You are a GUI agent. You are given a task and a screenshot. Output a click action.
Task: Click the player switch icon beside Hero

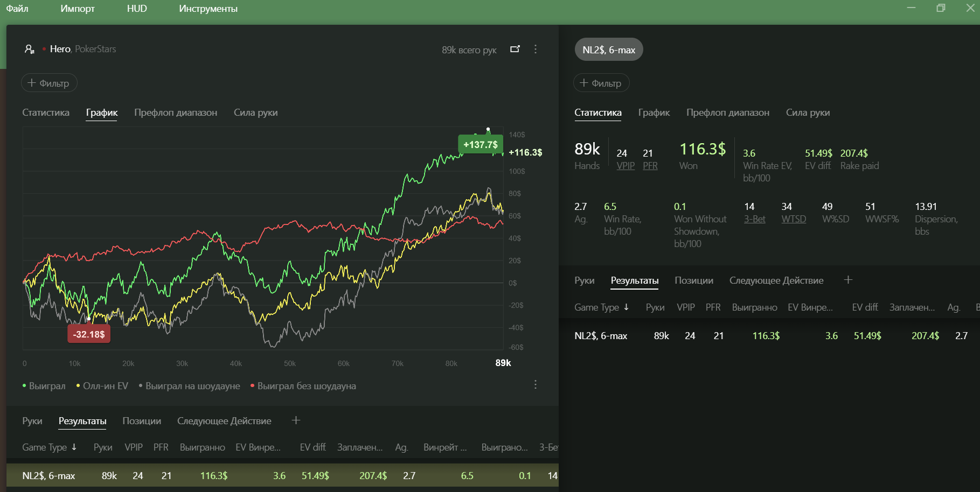(30, 49)
